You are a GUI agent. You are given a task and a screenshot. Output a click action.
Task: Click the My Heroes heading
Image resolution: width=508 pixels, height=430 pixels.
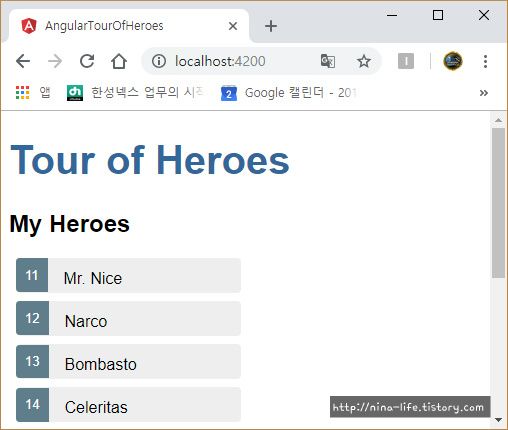(x=70, y=224)
